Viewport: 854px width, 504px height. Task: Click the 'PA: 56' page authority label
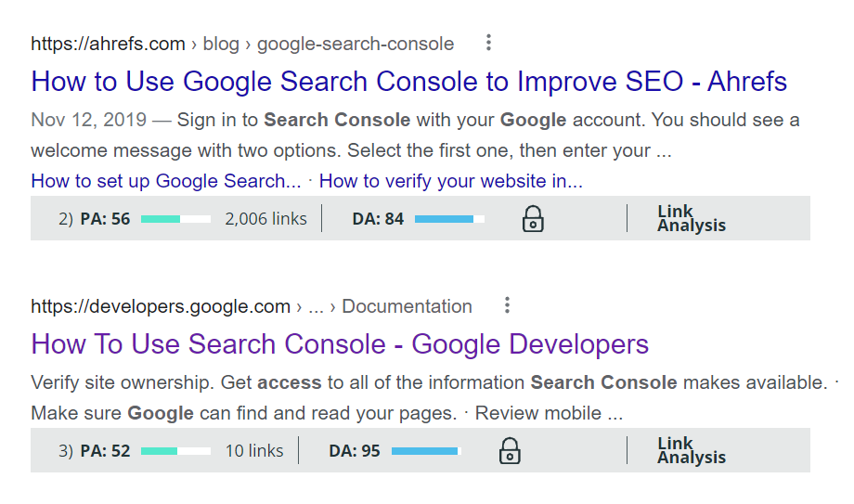coord(105,219)
